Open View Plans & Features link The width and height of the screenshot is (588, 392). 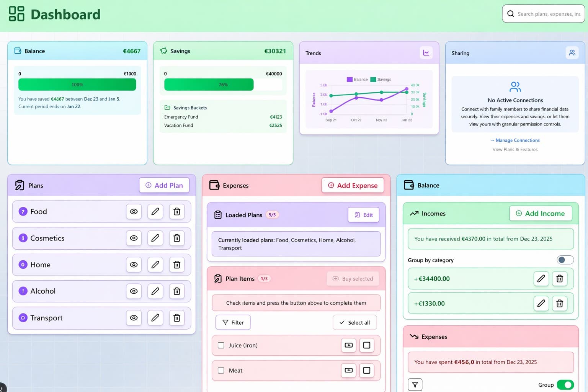click(515, 149)
